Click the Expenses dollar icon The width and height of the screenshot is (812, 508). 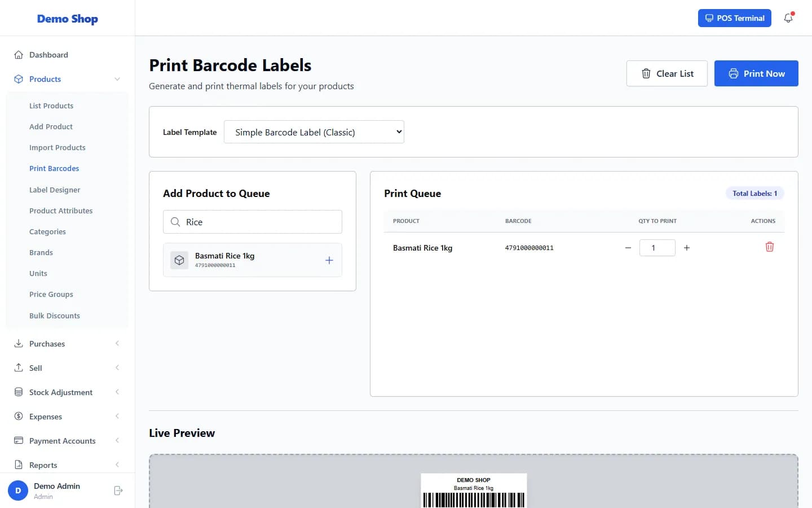tap(19, 416)
